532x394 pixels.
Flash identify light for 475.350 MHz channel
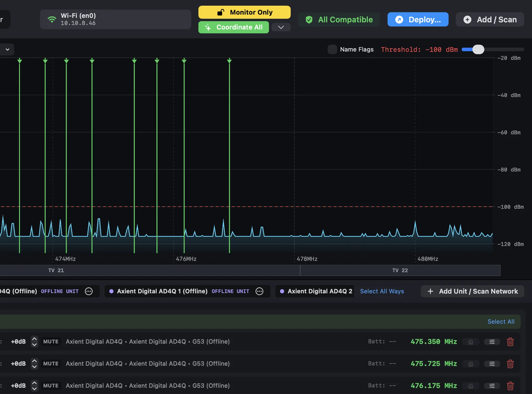coord(470,342)
